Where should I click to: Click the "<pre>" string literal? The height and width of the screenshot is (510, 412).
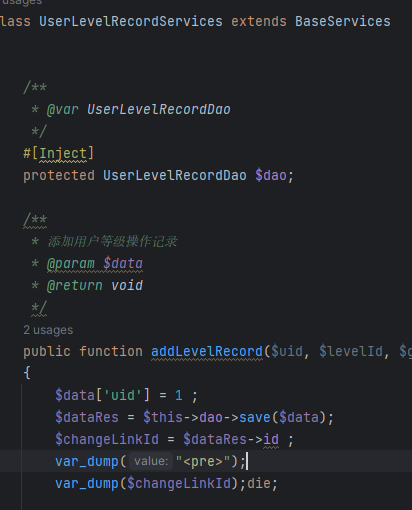(x=203, y=461)
